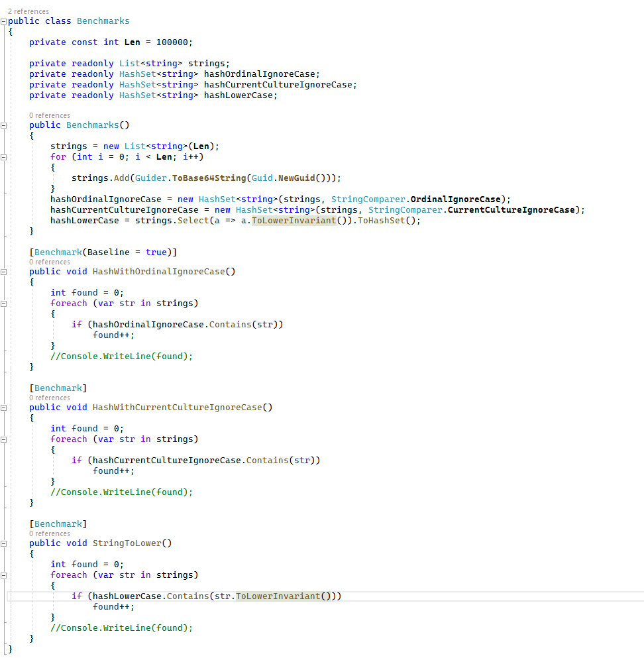Screen dimensions: 644x660
Task: Collapse foreach inside HashWithCurrentCultureIgnoreCase
Action: point(4,439)
